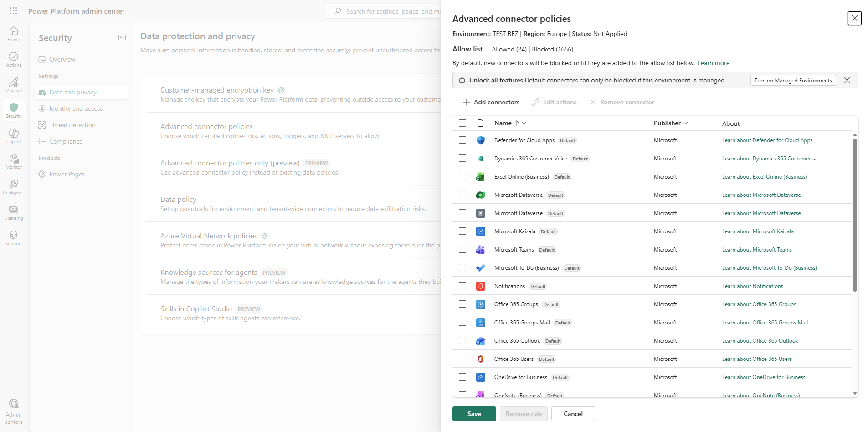The height and width of the screenshot is (432, 868).
Task: Go to Home in left rail
Action: (x=14, y=34)
